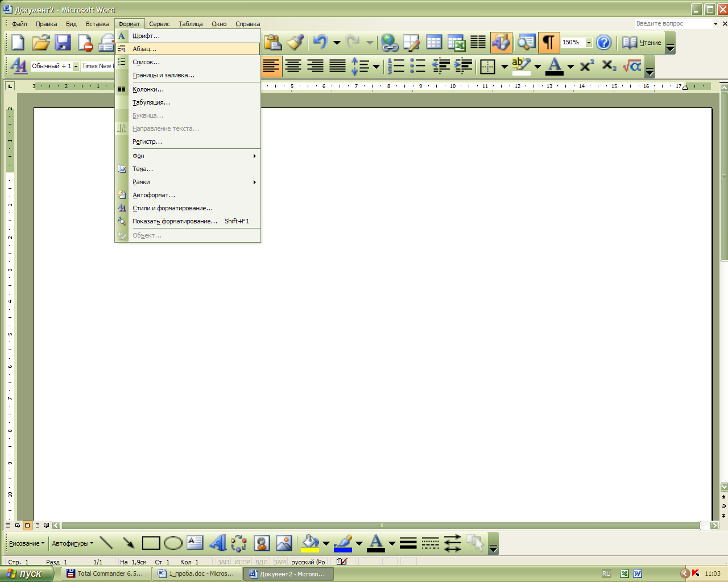Toggle Align Left formatting
Screen dimensions: 728x582
(x=271, y=66)
